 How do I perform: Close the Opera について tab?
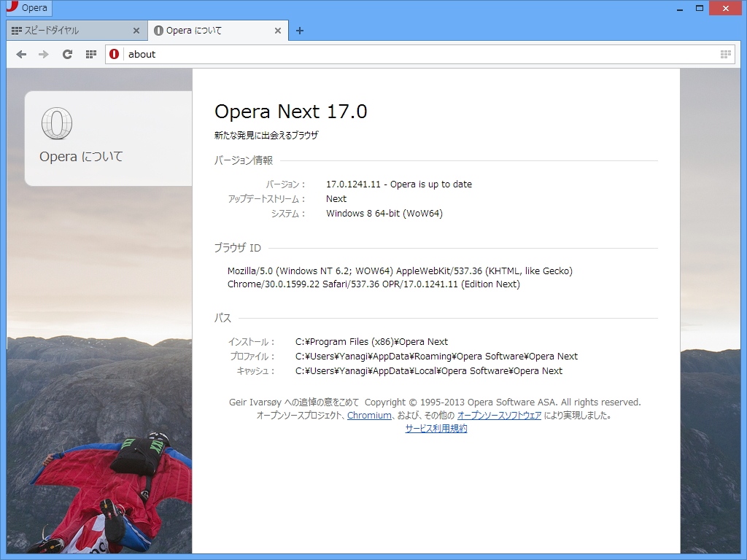click(x=276, y=31)
